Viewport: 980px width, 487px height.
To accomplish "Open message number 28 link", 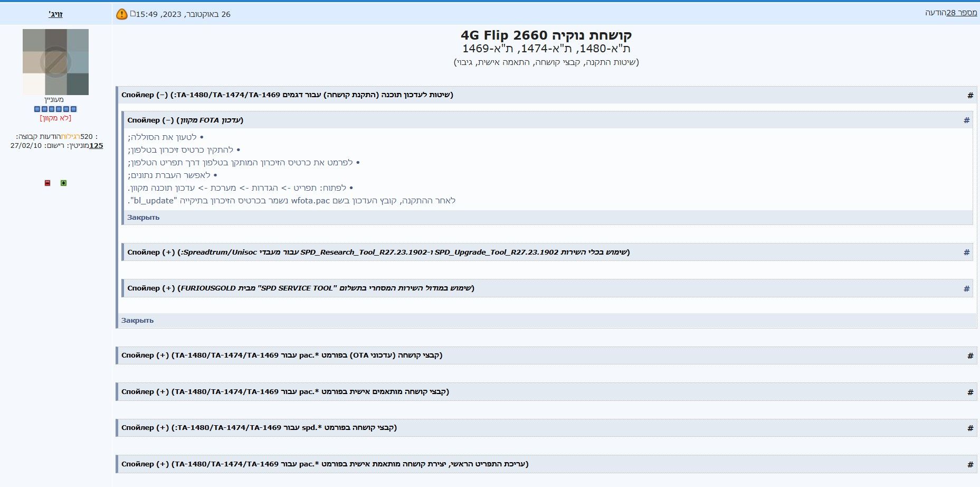I will pyautogui.click(x=962, y=13).
